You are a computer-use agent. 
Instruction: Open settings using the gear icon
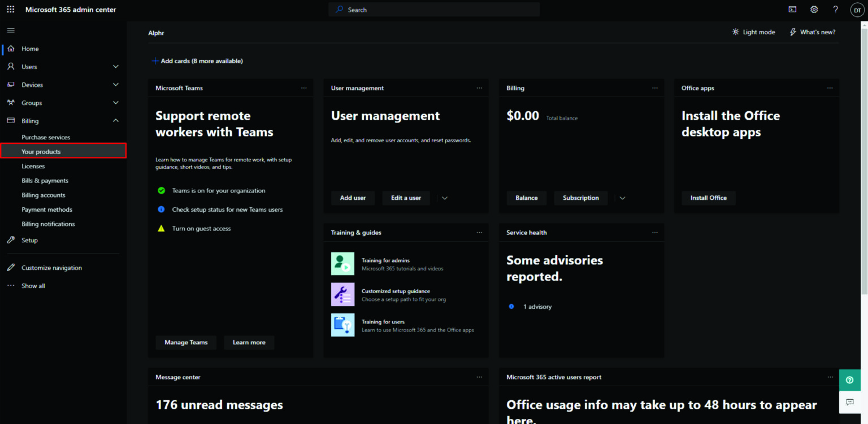click(814, 10)
